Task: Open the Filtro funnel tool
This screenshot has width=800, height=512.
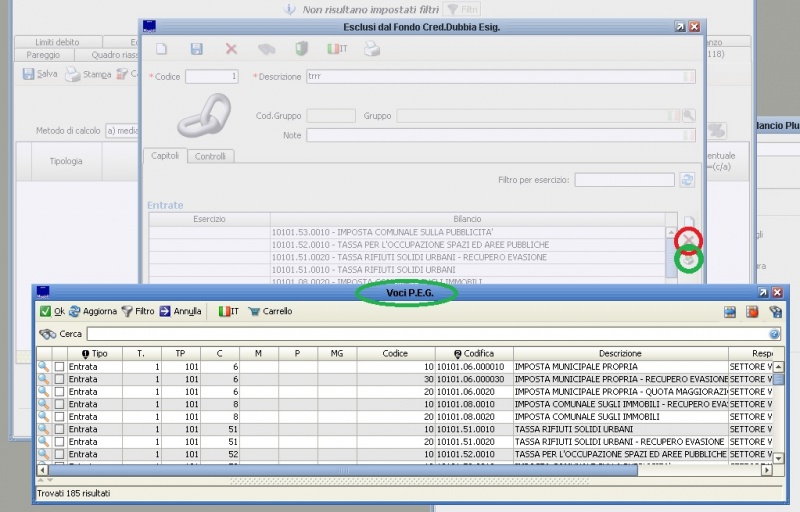Action: point(138,311)
